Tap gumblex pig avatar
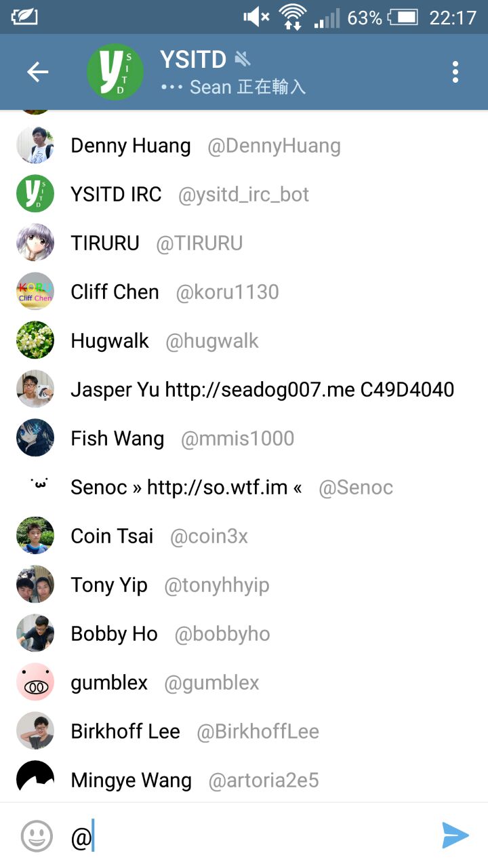Viewport: 488px width, 868px height. point(35,682)
